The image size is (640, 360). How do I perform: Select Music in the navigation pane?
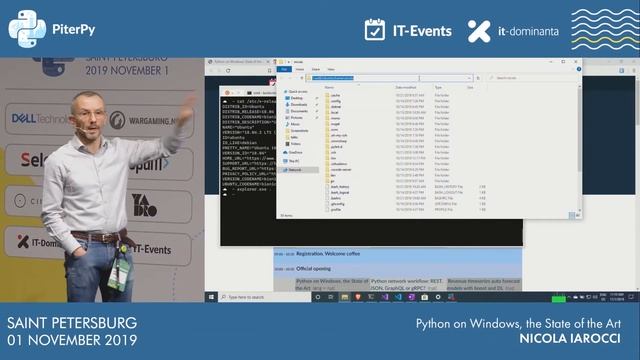[295, 124]
